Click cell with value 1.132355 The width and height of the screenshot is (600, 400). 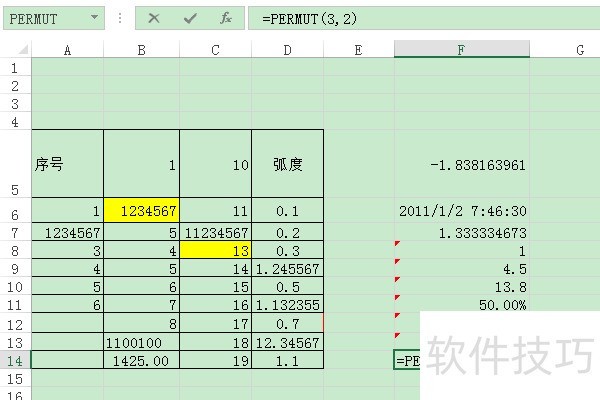287,305
